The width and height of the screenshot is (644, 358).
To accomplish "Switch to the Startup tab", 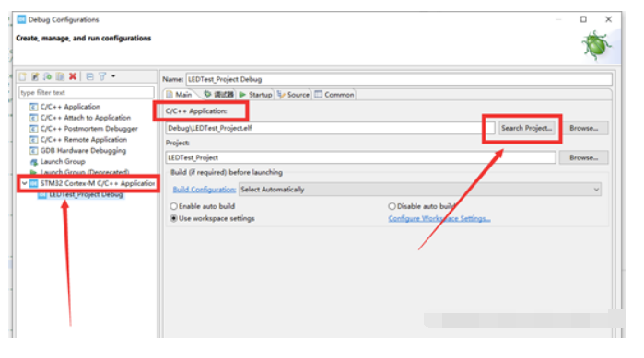I will [x=255, y=95].
